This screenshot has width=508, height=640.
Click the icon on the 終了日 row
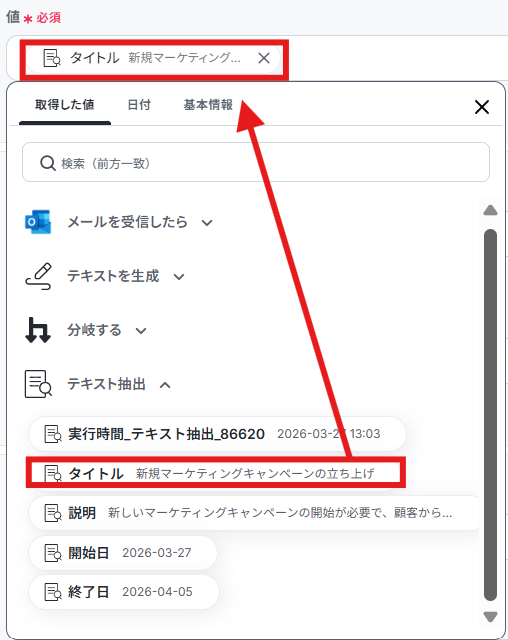tap(53, 592)
